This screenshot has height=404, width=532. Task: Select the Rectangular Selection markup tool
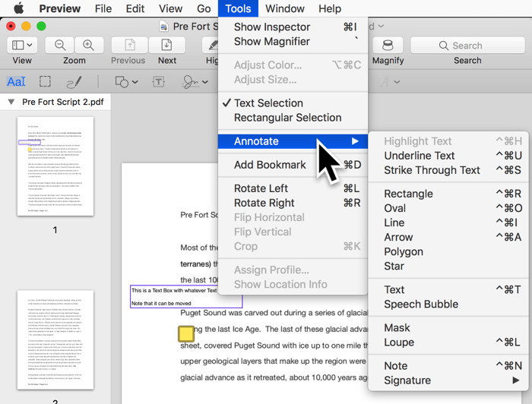(x=45, y=82)
